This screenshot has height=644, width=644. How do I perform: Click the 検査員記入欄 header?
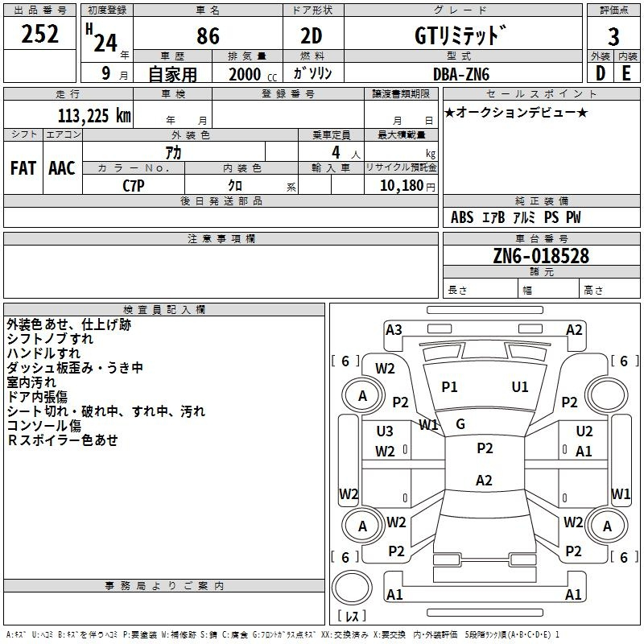pos(164,310)
